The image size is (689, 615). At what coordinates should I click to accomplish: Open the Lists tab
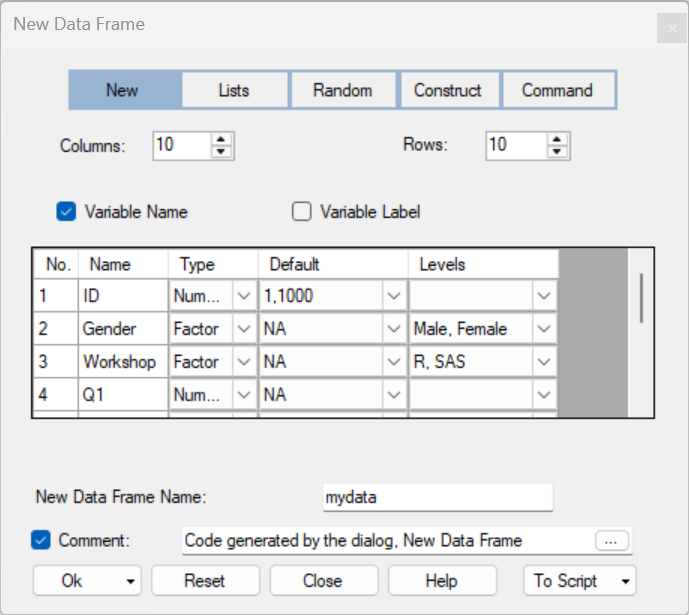[x=234, y=90]
